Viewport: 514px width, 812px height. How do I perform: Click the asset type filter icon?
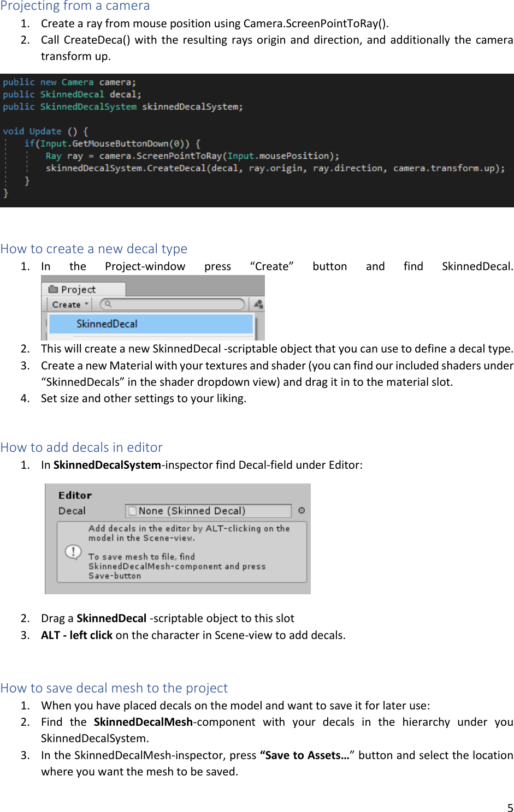(258, 304)
